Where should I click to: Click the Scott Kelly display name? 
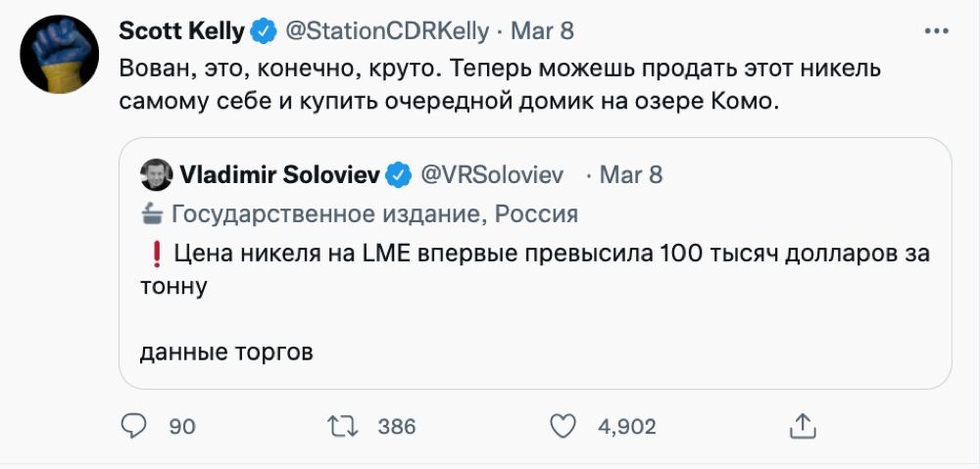tap(181, 31)
